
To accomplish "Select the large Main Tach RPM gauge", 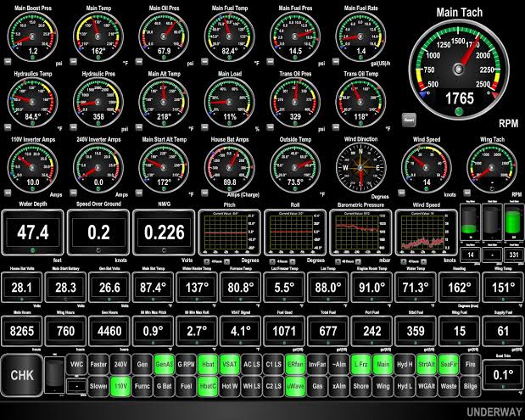I will [x=459, y=70].
